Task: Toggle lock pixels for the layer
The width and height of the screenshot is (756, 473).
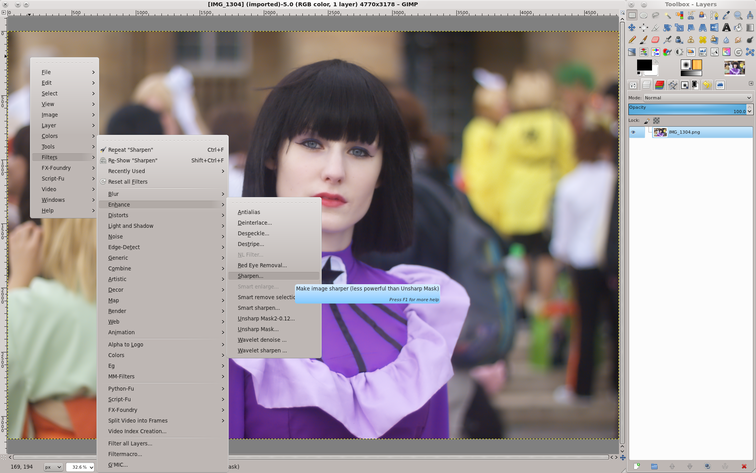Action: [647, 120]
